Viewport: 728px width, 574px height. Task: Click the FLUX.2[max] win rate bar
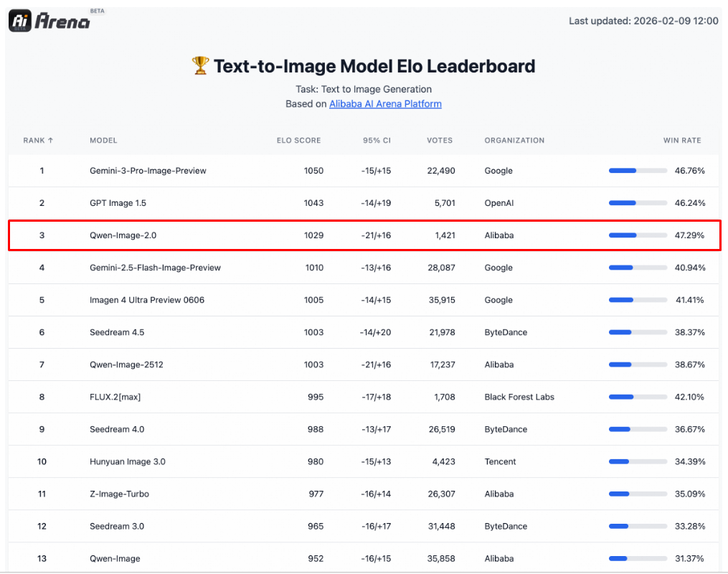point(637,397)
